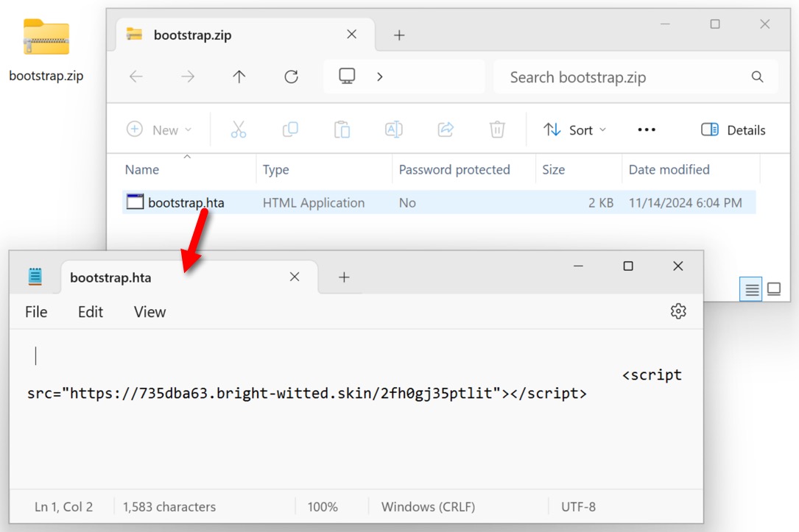Click the search magnifier icon in Explorer

(757, 77)
